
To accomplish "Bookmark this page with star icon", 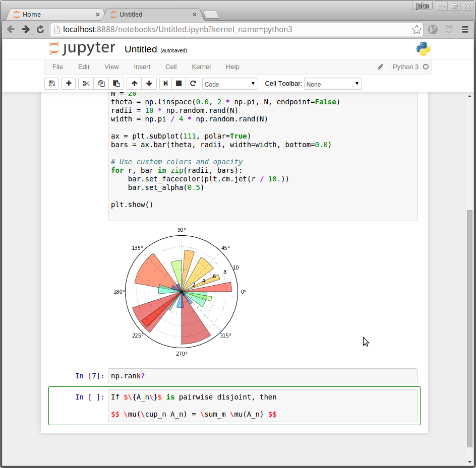I will [416, 30].
